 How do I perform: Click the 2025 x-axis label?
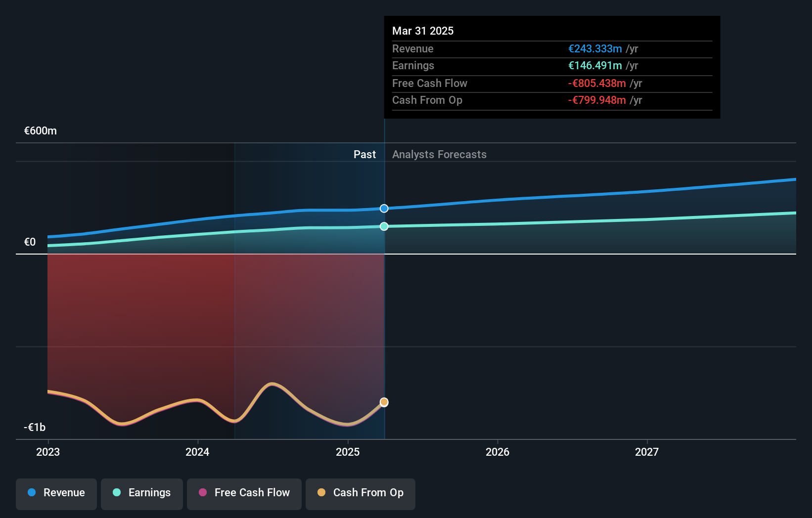[x=348, y=452]
